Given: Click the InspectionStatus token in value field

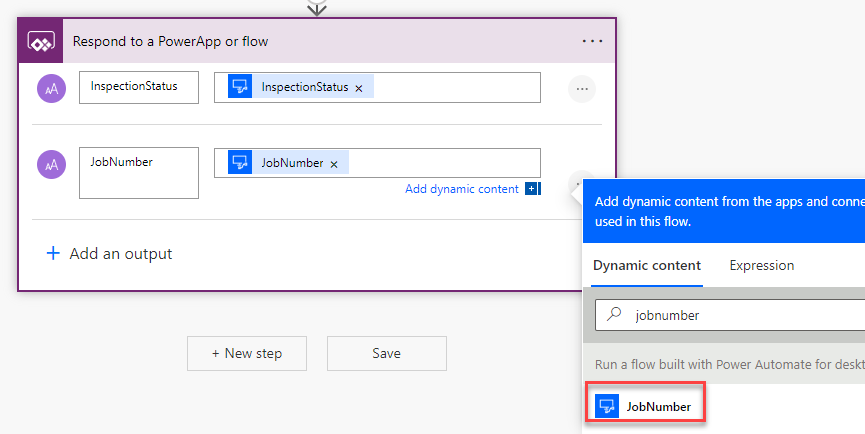Looking at the screenshot, I should (304, 87).
